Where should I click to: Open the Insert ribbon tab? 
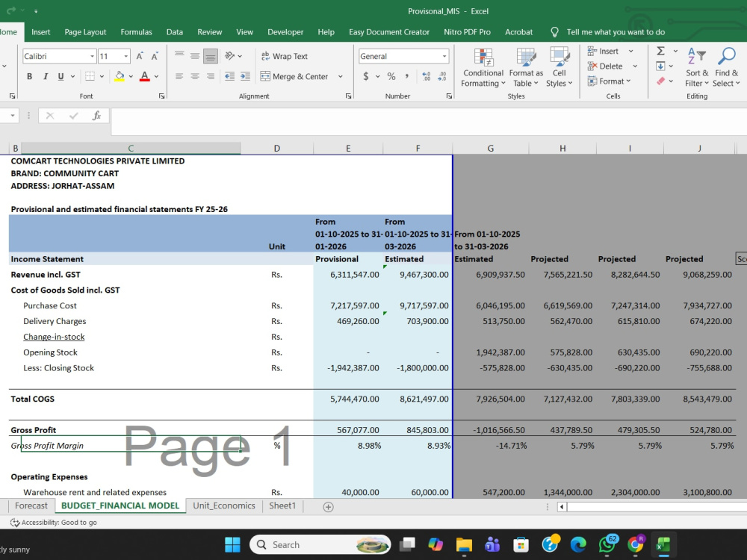[x=40, y=32]
